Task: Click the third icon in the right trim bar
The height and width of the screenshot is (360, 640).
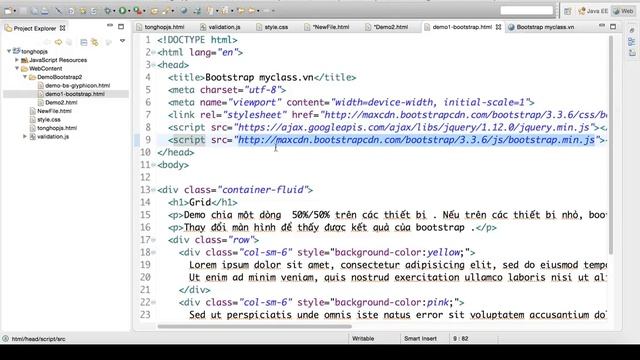Action: (x=632, y=53)
